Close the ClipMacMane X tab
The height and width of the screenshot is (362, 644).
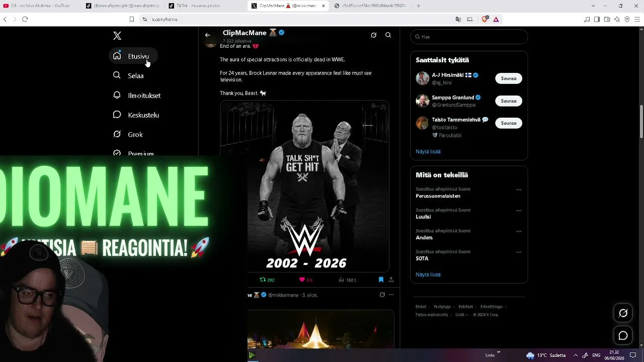pyautogui.click(x=323, y=6)
